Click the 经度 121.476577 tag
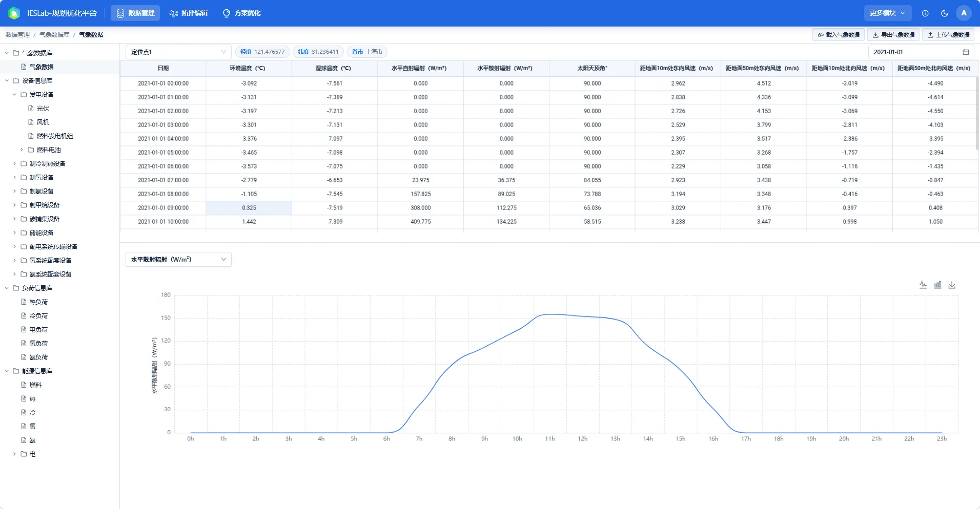 (x=262, y=52)
